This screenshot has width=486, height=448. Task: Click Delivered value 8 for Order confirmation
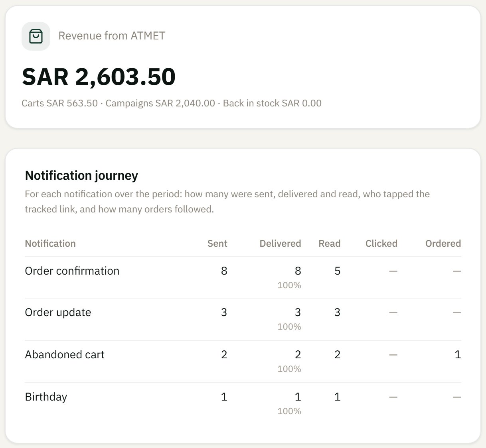tap(298, 271)
